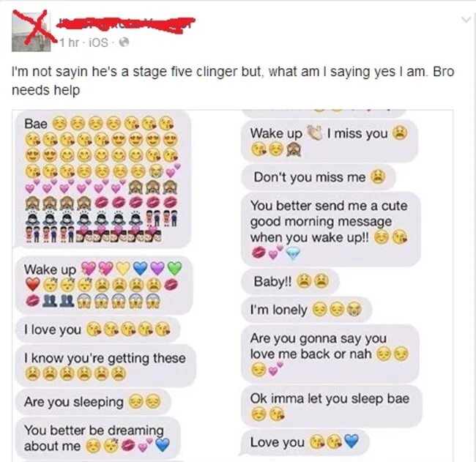Screen dimensions: 476x462
Task: Click the diamond gem emoji
Action: pyautogui.click(x=293, y=254)
